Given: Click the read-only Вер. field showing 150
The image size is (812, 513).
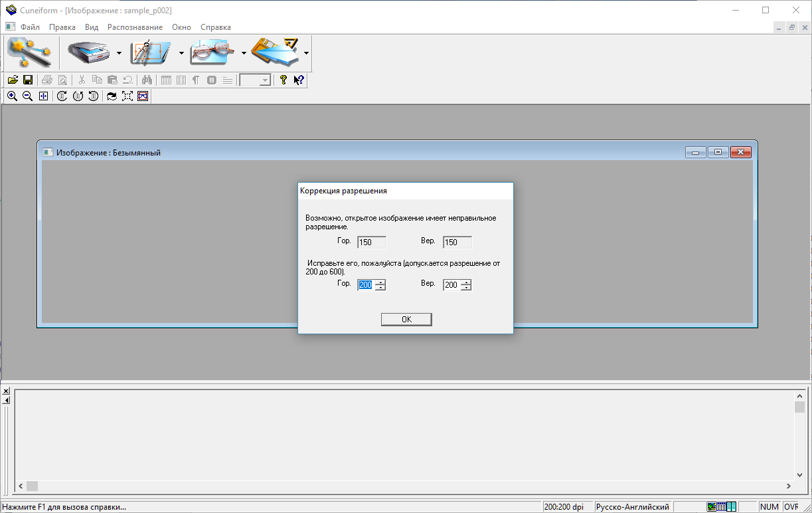Looking at the screenshot, I should (x=457, y=243).
